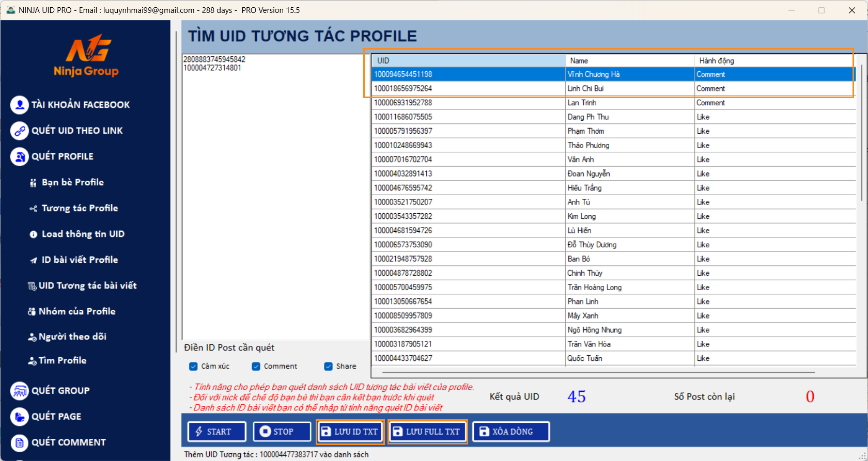Click the Hành động column header
This screenshot has height=461, width=868.
click(x=775, y=60)
